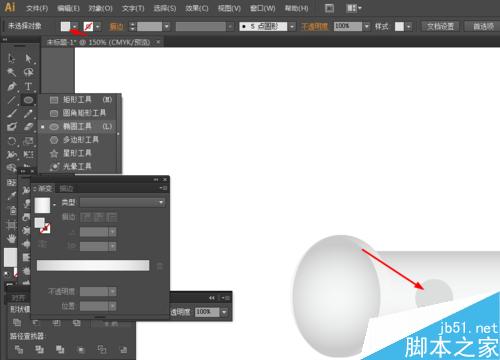Open the 文件(F) menu
Image resolution: width=500 pixels, height=360 pixels.
click(37, 8)
